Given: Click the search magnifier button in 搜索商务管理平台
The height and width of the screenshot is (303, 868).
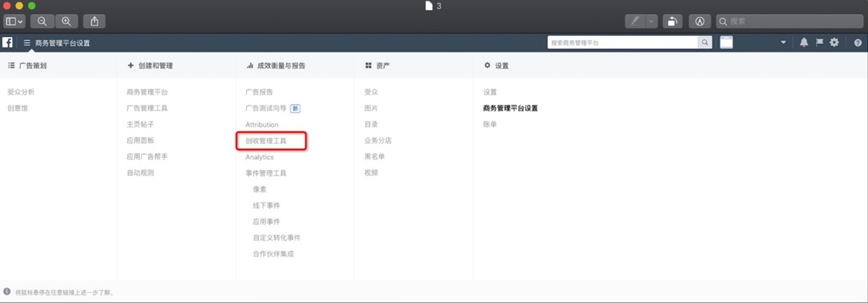Looking at the screenshot, I should [x=704, y=42].
